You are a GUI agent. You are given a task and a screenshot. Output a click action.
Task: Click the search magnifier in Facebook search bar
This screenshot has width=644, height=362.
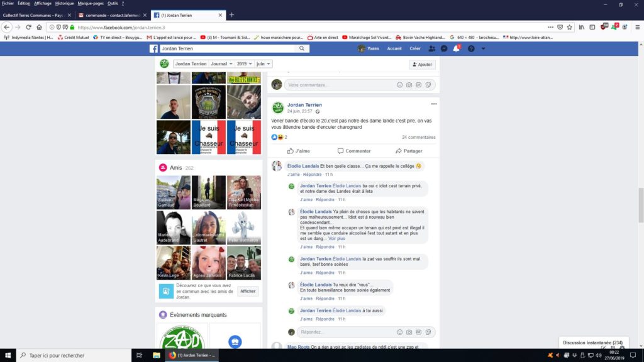tap(302, 48)
